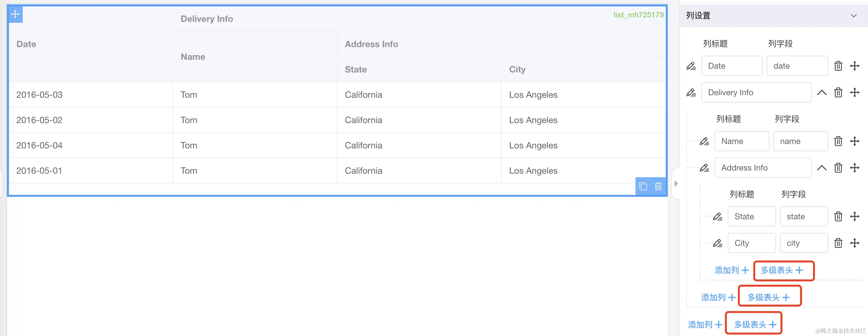
Task: Delete the Date column with trash icon
Action: coord(838,66)
